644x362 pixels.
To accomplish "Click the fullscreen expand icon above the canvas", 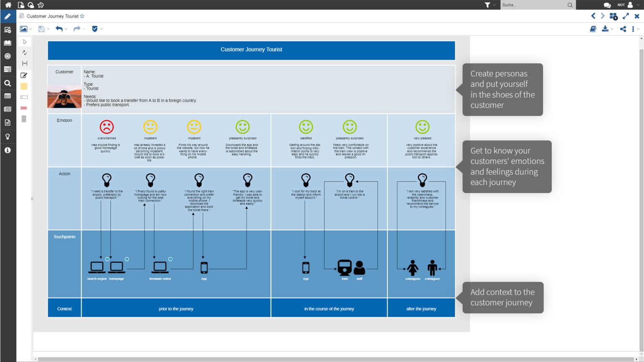I will coord(626,16).
